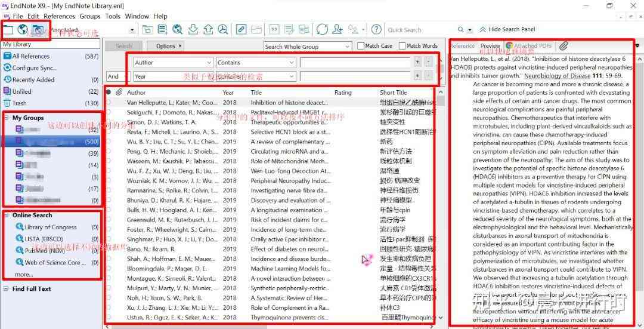Collapse the My Groups group set
This screenshot has width=644, height=329.
[x=7, y=118]
